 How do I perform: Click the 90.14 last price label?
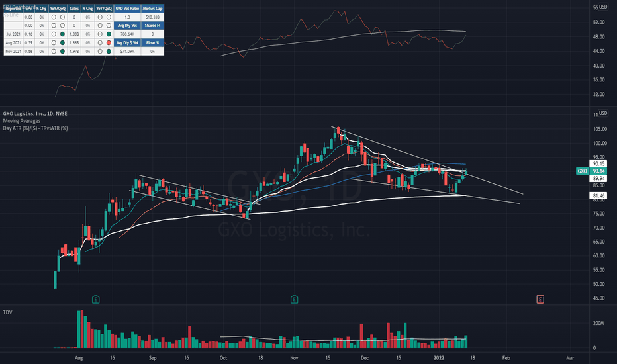click(598, 171)
